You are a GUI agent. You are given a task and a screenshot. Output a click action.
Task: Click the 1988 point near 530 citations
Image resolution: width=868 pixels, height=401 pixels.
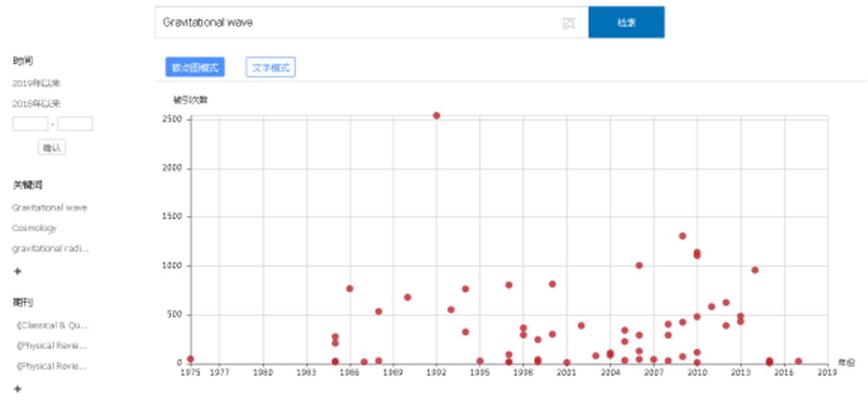(378, 311)
